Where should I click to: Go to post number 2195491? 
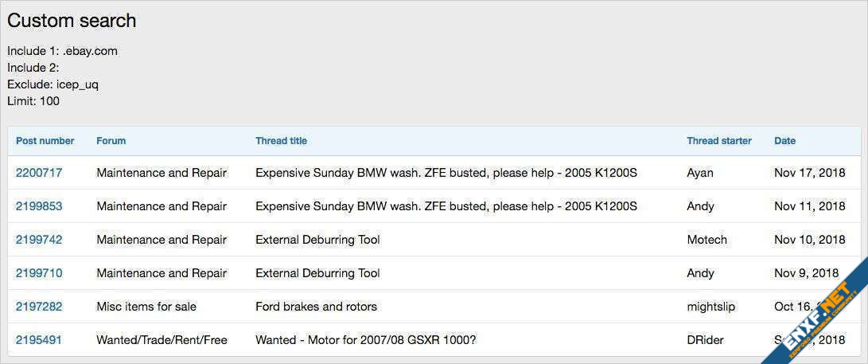39,340
